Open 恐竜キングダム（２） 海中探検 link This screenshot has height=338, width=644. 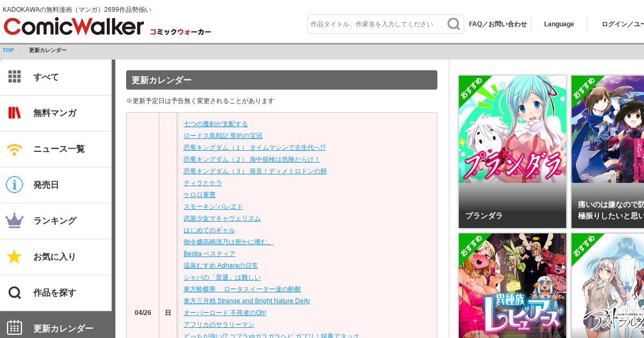coord(252,159)
